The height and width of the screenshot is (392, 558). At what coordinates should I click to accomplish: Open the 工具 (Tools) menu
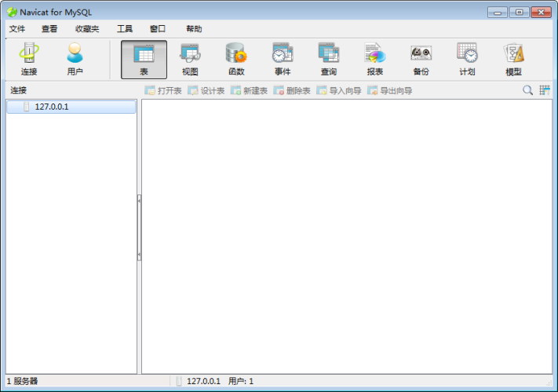[x=125, y=29]
